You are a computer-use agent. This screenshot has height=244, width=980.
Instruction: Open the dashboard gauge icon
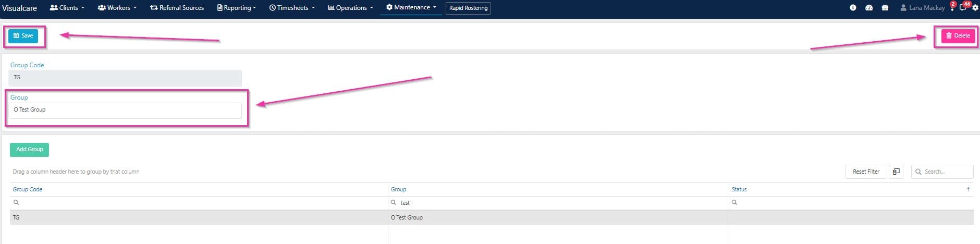coord(869,8)
